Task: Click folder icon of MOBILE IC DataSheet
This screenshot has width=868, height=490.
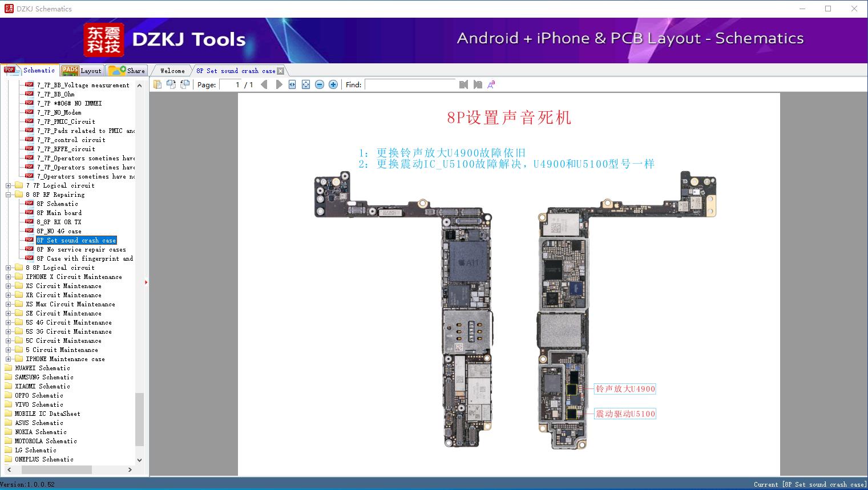Action: [x=8, y=414]
